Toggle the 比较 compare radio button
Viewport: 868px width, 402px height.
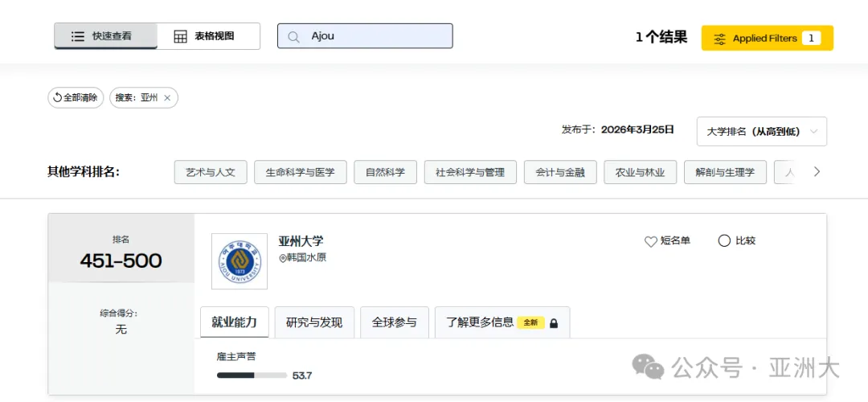(724, 241)
